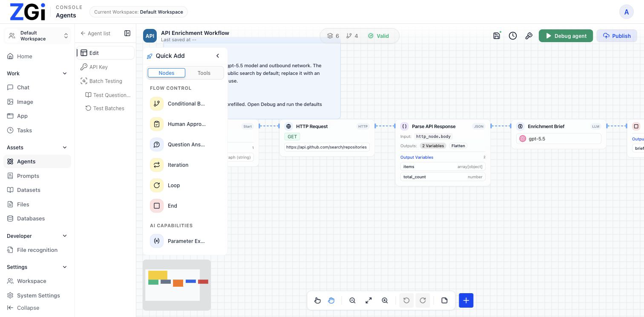Add an End node
Image resolution: width=644 pixels, height=317 pixels.
[185, 206]
